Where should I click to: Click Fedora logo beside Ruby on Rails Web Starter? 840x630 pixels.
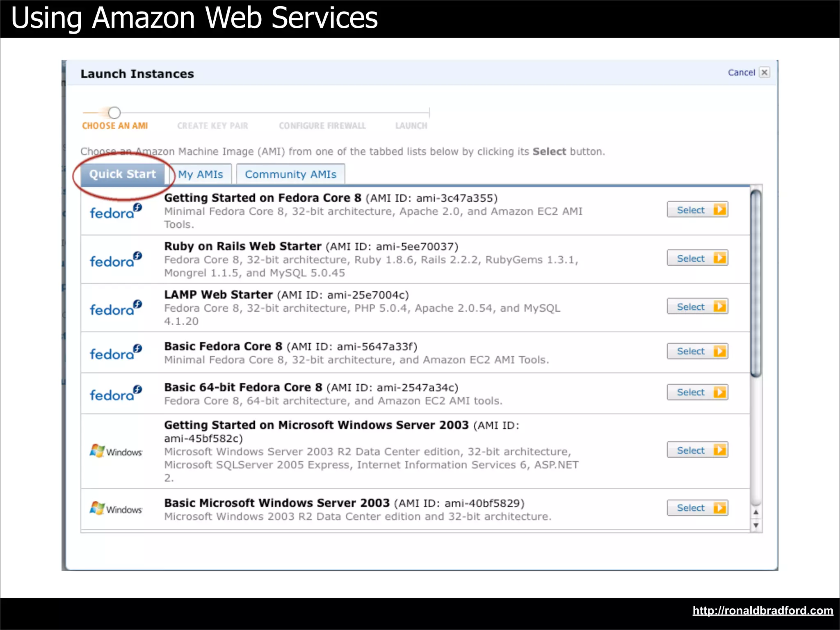pyautogui.click(x=116, y=260)
